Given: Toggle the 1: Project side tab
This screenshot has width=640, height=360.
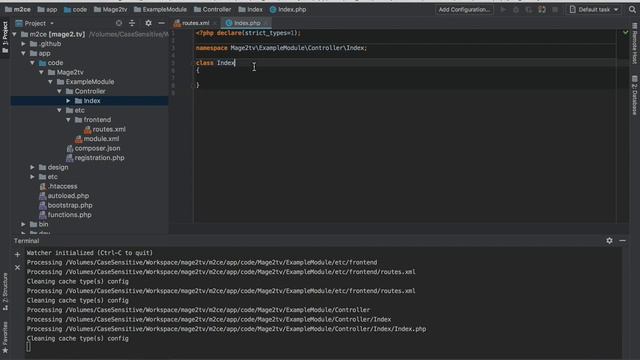Looking at the screenshot, I should 5,38.
